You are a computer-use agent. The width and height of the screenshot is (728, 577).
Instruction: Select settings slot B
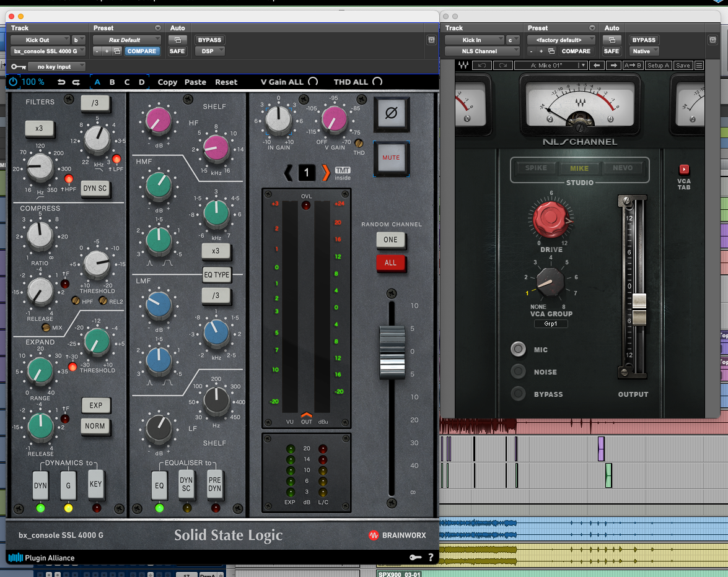[x=112, y=82]
